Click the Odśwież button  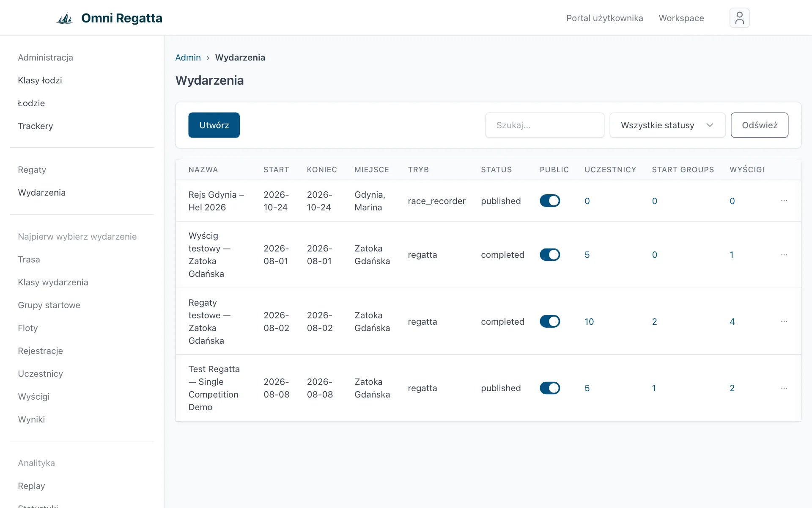pos(760,125)
